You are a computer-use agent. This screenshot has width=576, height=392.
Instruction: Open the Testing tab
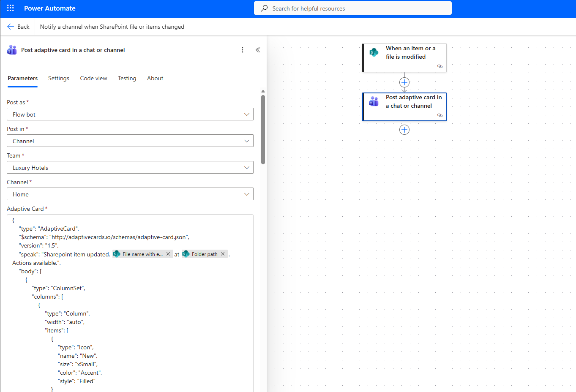[127, 78]
